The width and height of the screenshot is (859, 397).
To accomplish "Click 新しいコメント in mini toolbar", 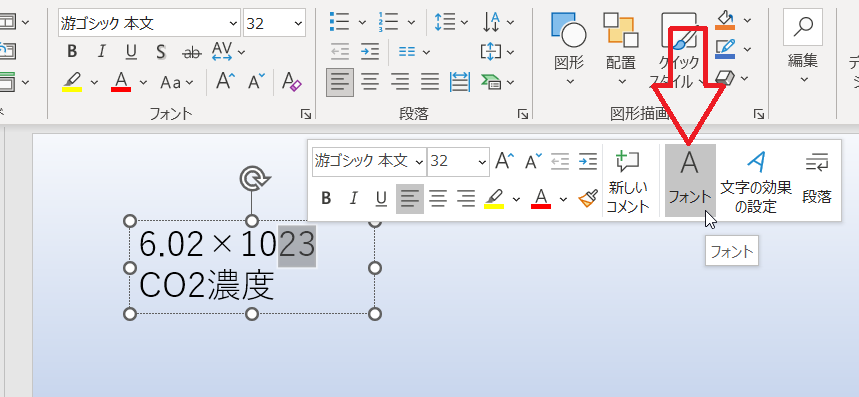I will [628, 181].
